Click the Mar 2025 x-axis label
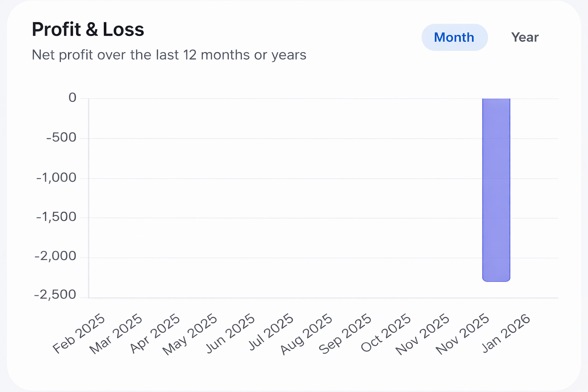Viewport: 588px width, 392px height. (116, 334)
